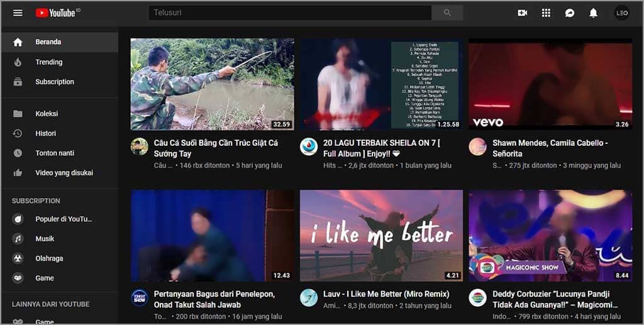Play the Señorita vevo thumbnail
Image resolution: width=644 pixels, height=325 pixels.
click(x=550, y=84)
